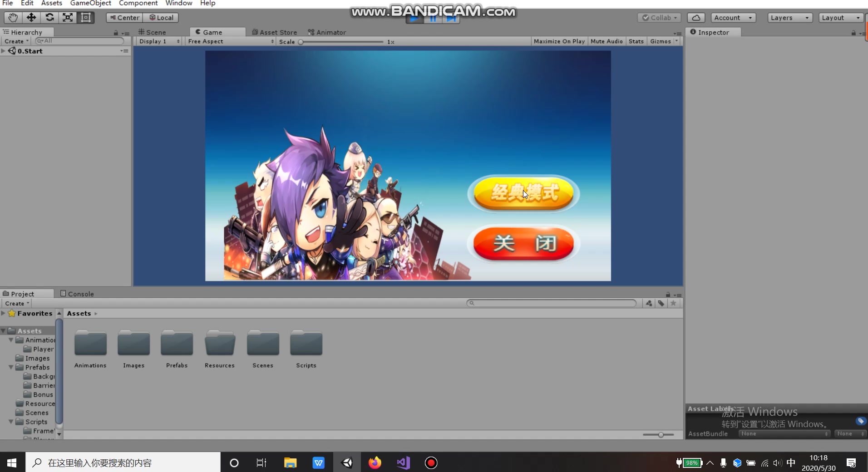This screenshot has height=472, width=868.
Task: Select the Hand tool in the toolbar
Action: [13, 17]
